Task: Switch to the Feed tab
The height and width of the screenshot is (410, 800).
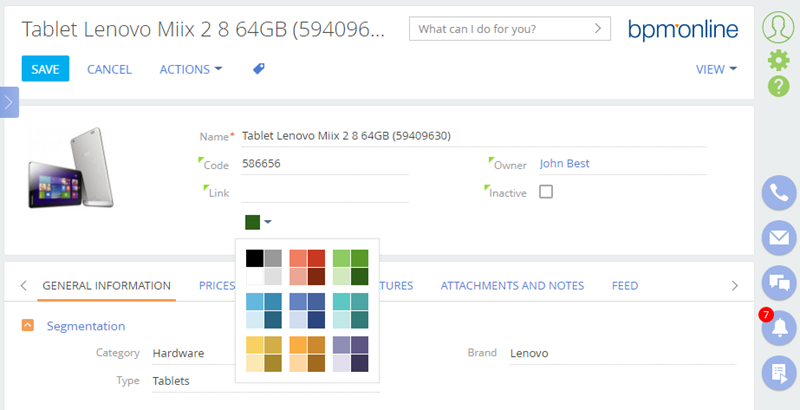Action: (625, 285)
